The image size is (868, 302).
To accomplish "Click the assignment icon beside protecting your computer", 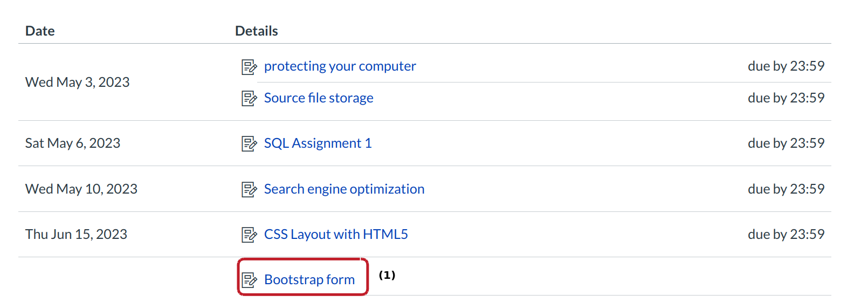I will [x=249, y=67].
